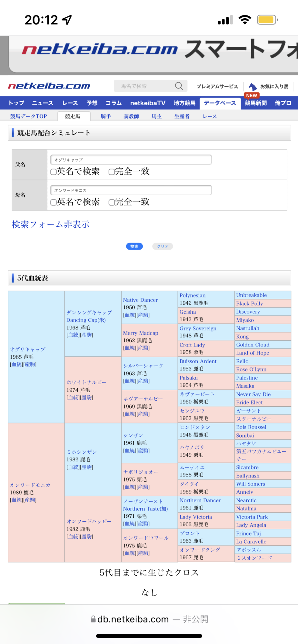Screen dimensions: 298x644
Task: Select the 騎手 sub-tab
Action: [105, 116]
